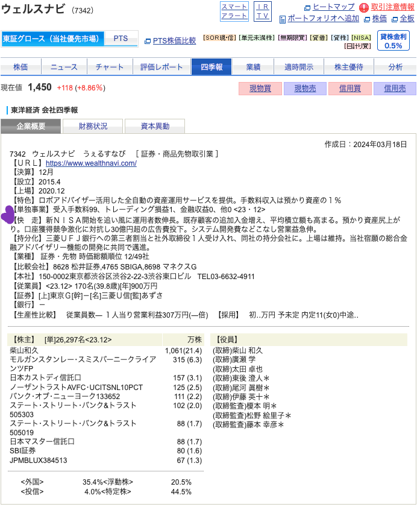Switch to the PTS market tab
This screenshot has height=510, width=420.
click(121, 39)
